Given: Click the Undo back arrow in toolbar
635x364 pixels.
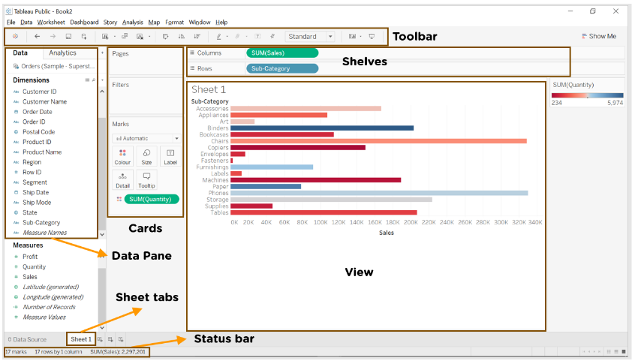Looking at the screenshot, I should [x=37, y=36].
